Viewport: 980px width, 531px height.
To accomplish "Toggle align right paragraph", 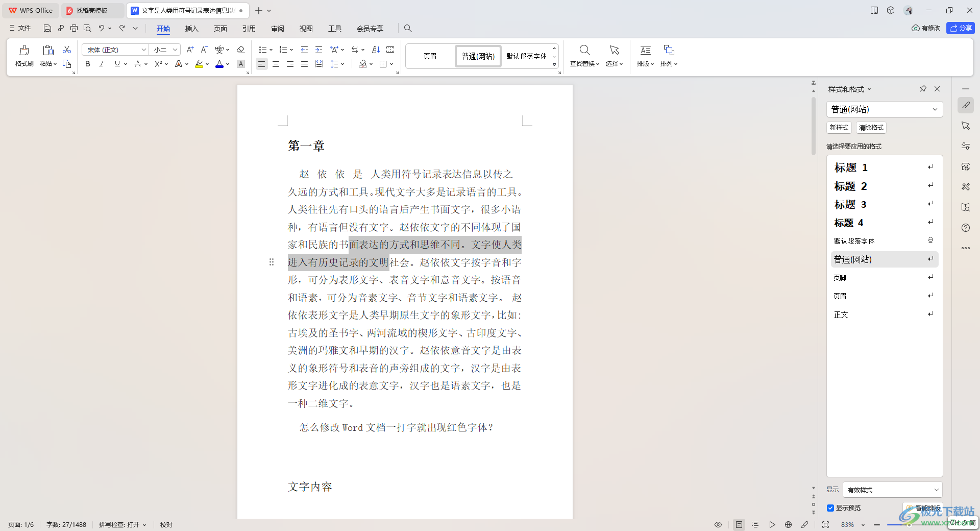I will pyautogui.click(x=290, y=64).
